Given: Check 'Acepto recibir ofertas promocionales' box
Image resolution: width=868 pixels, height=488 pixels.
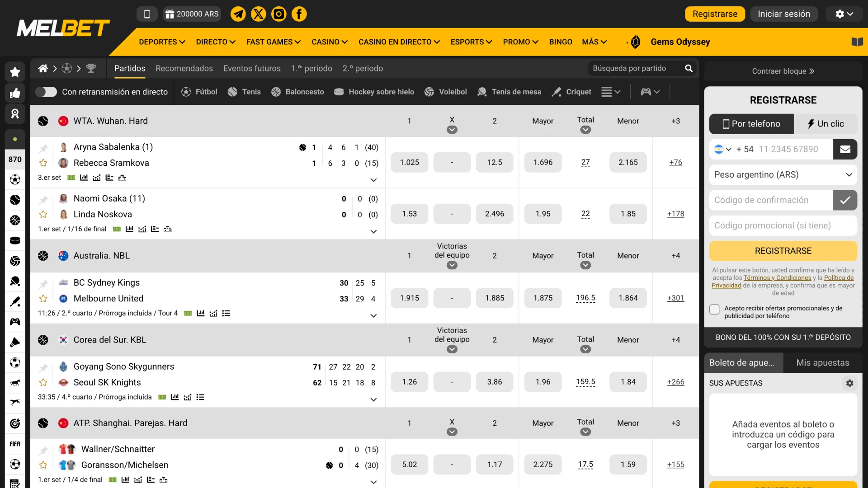Looking at the screenshot, I should pos(715,310).
